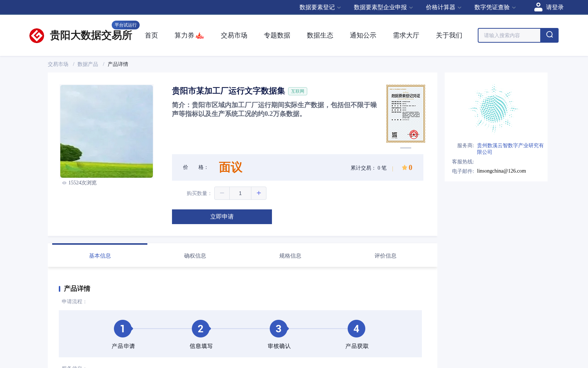Go to 数据产品 breadcrumb
This screenshot has height=368, width=588.
pyautogui.click(x=88, y=64)
